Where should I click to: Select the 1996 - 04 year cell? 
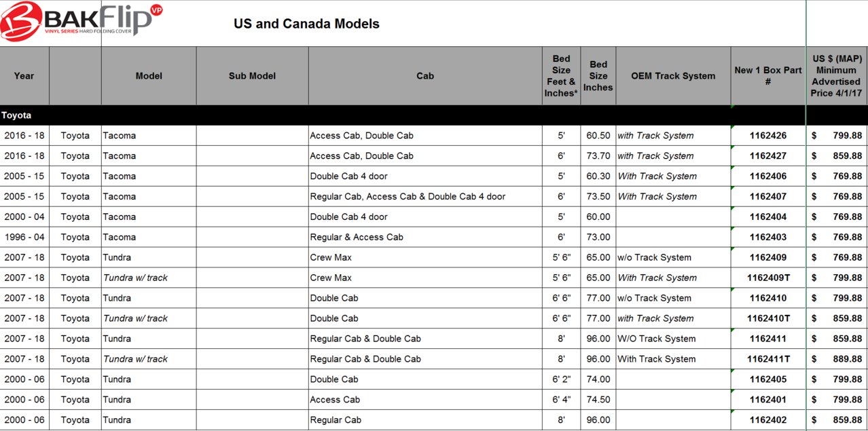pyautogui.click(x=24, y=237)
